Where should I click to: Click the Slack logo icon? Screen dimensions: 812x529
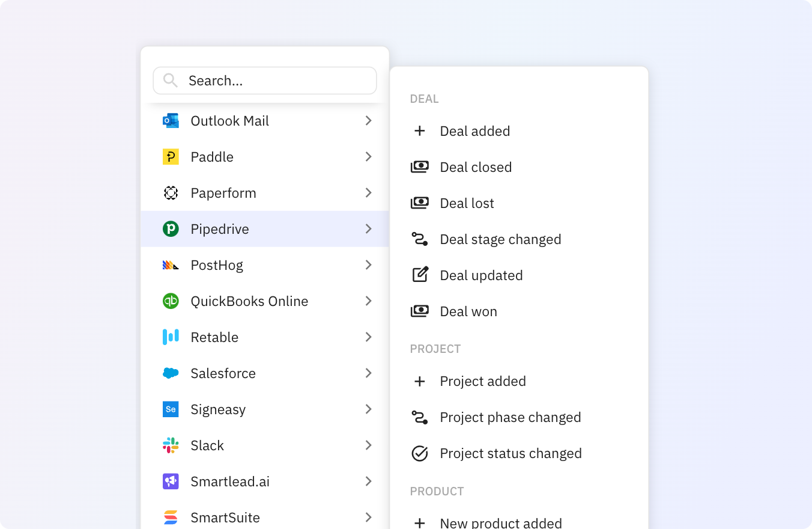[171, 445]
